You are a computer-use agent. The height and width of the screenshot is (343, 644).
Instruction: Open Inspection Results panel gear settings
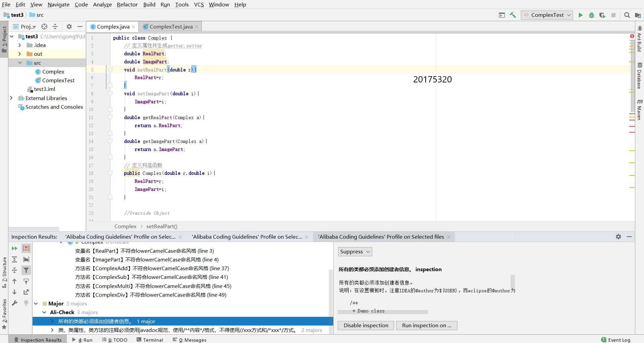pyautogui.click(x=618, y=237)
